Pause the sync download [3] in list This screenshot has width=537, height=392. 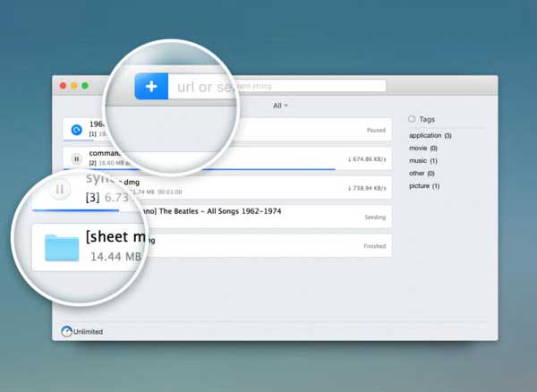tap(60, 190)
